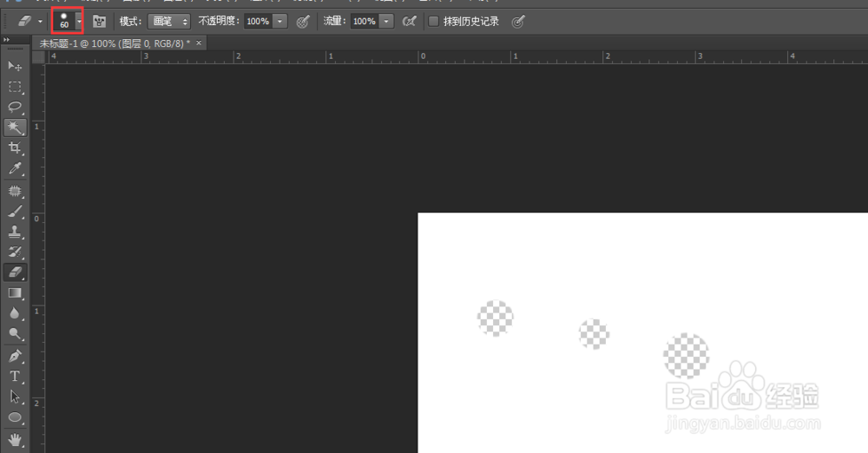868x453 pixels.
Task: Open the 模式 画笔 dropdown
Action: tap(169, 21)
